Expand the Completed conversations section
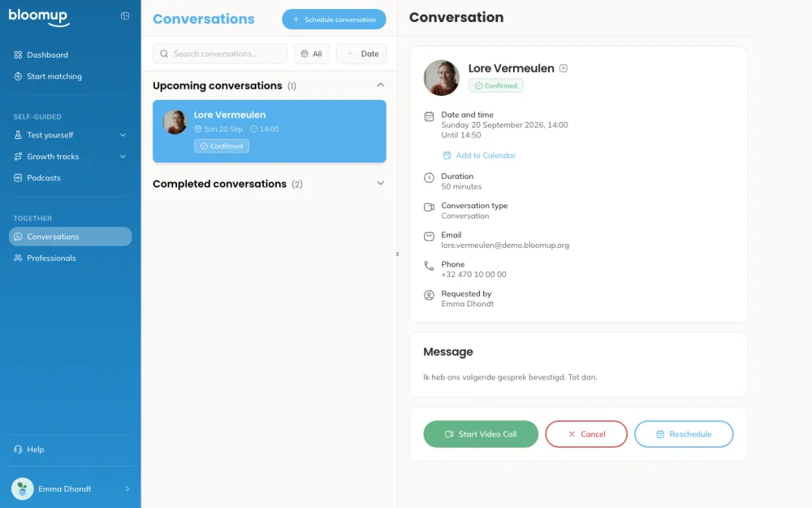812x508 pixels. (381, 183)
